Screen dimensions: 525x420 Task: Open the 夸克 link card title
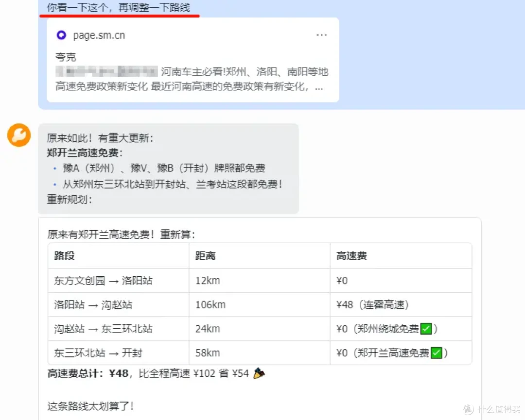tap(66, 57)
